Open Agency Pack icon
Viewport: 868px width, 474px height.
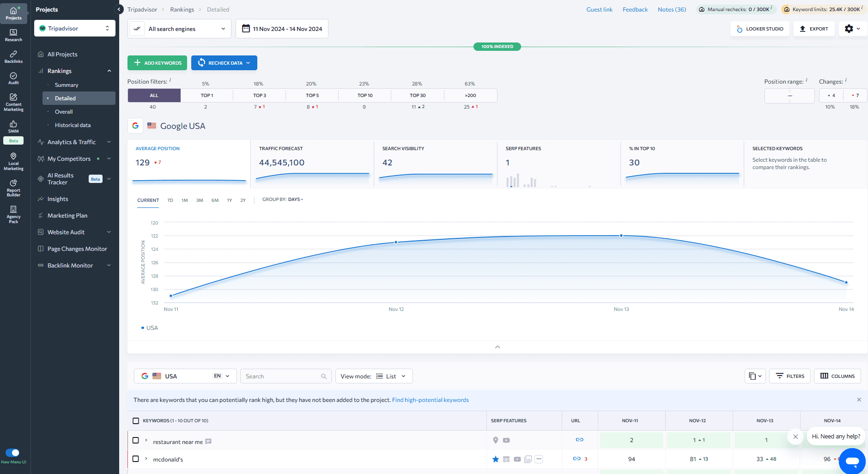[13, 214]
